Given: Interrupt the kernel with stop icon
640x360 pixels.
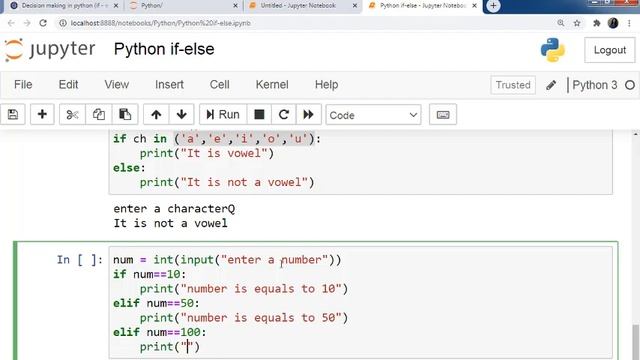Looking at the screenshot, I should [259, 115].
